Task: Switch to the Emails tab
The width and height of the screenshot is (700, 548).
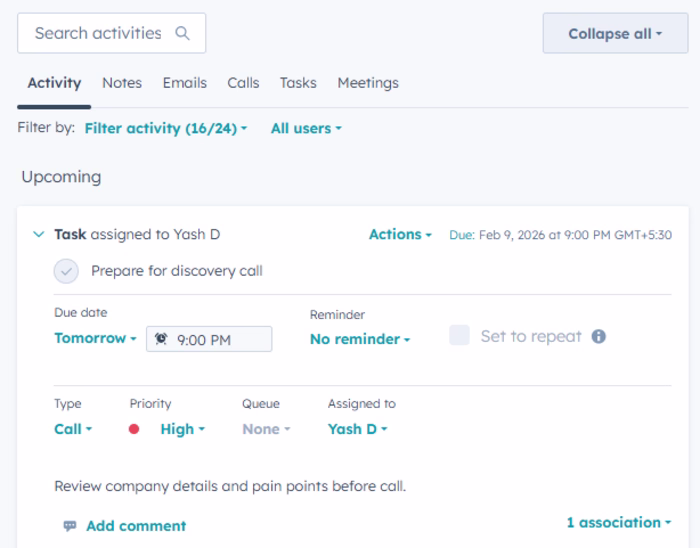Action: (x=185, y=83)
